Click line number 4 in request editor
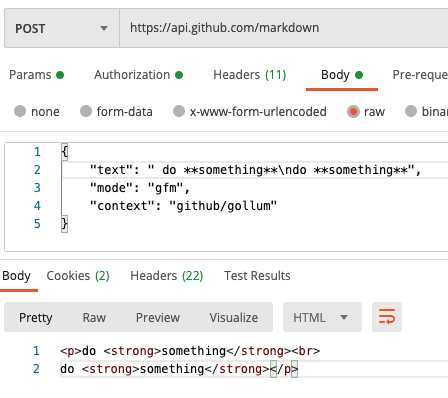Viewport: 448px width, 398px height. pyautogui.click(x=37, y=206)
